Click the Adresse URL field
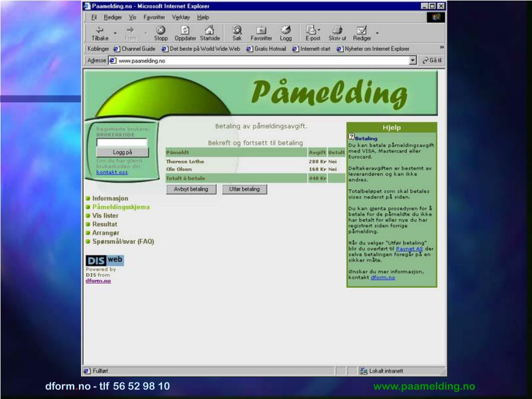Screen dimensions: 532x399 263,60
